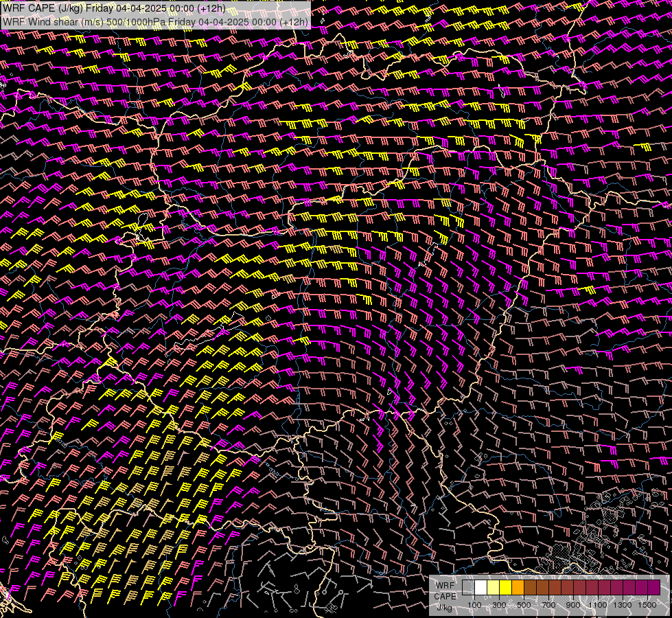The width and height of the screenshot is (672, 618).
Task: Pick the bright yellow legend swatch
Action: (x=505, y=587)
